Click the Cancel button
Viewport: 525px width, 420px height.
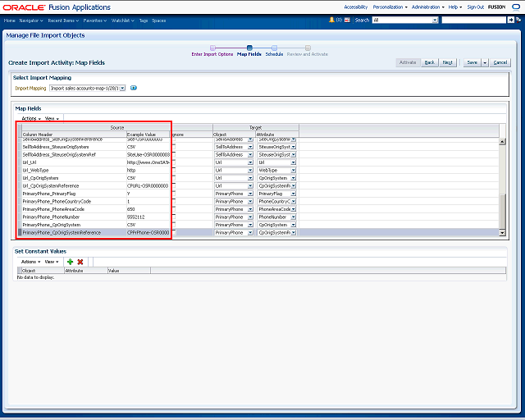[x=500, y=62]
